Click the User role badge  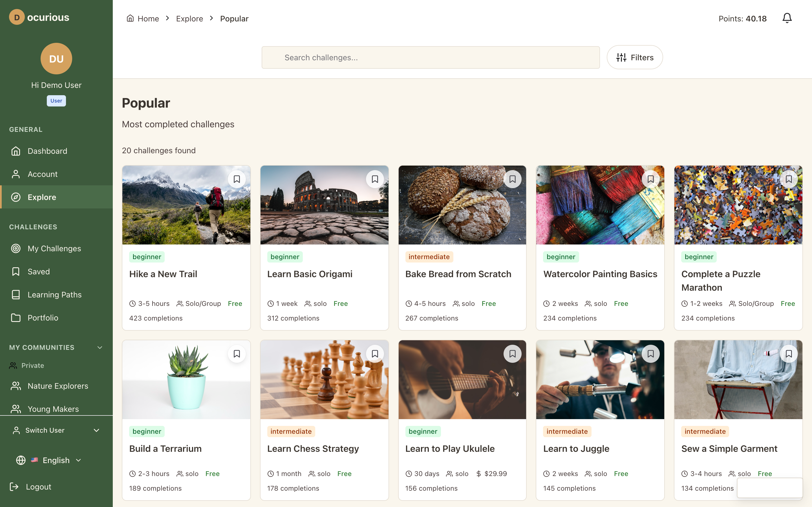tap(56, 101)
